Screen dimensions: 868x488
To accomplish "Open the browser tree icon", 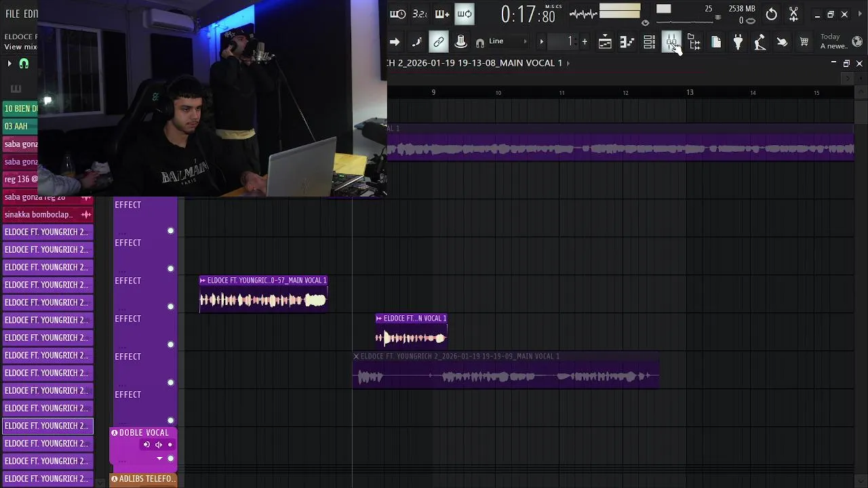I will [694, 43].
